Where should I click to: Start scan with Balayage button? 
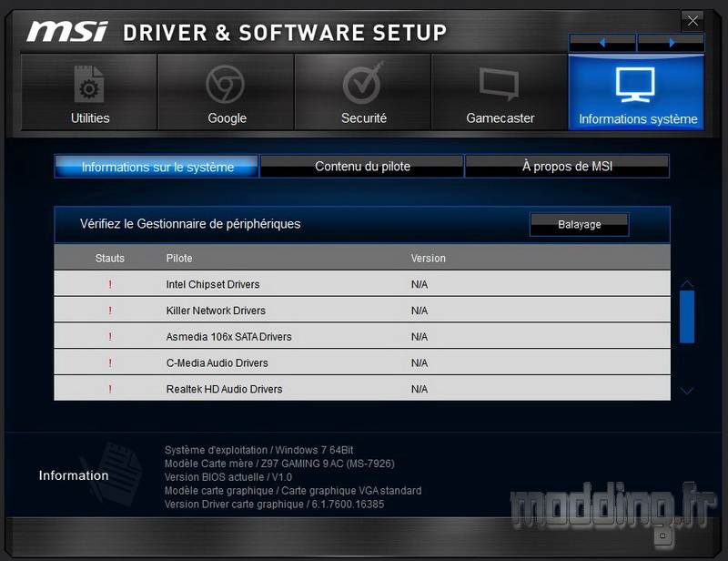click(580, 225)
